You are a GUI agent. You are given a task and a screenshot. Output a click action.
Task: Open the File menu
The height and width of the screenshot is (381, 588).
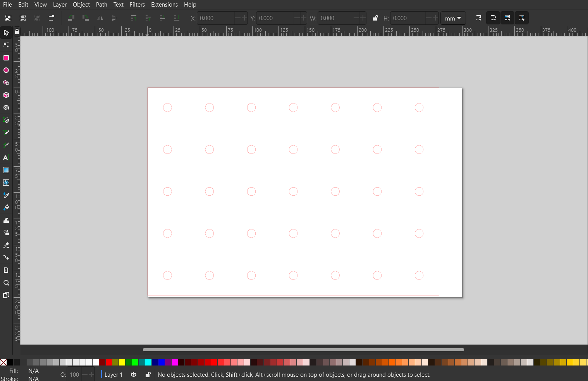pos(7,5)
